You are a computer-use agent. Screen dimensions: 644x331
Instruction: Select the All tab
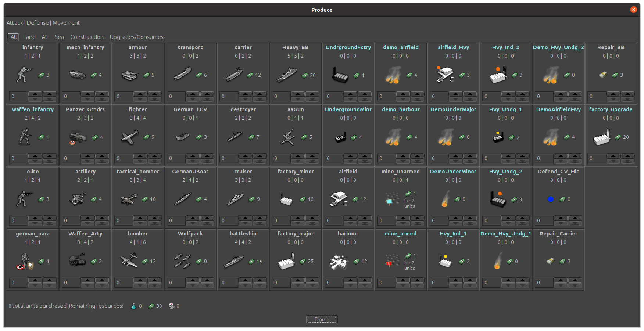14,37
